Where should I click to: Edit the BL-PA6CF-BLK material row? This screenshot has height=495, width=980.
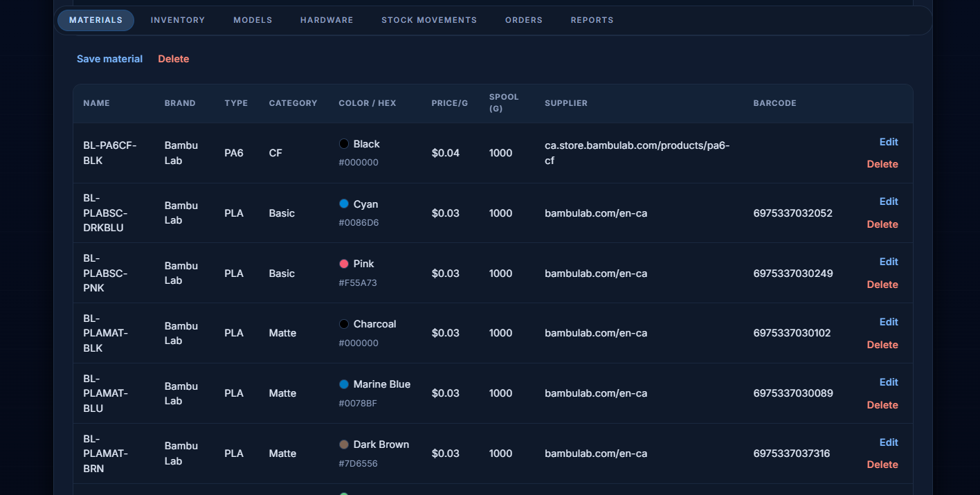[x=889, y=142]
